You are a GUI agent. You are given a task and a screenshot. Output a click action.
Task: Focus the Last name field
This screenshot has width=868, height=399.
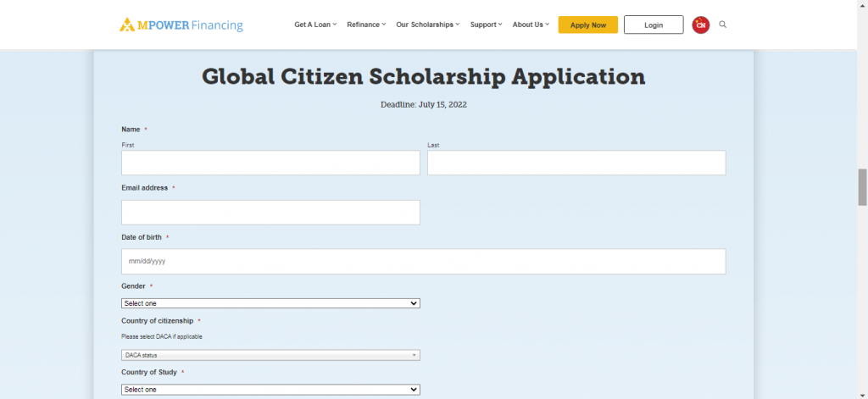click(x=576, y=163)
